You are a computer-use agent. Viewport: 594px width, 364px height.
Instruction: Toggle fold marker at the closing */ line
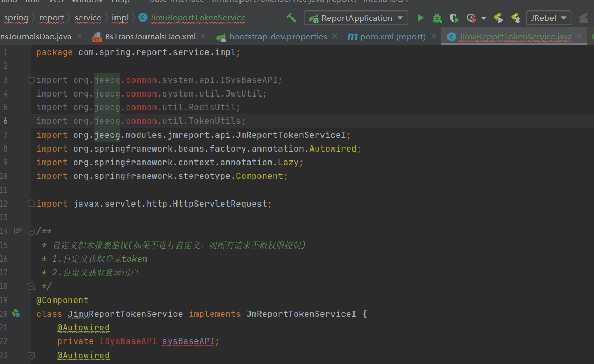tap(32, 286)
